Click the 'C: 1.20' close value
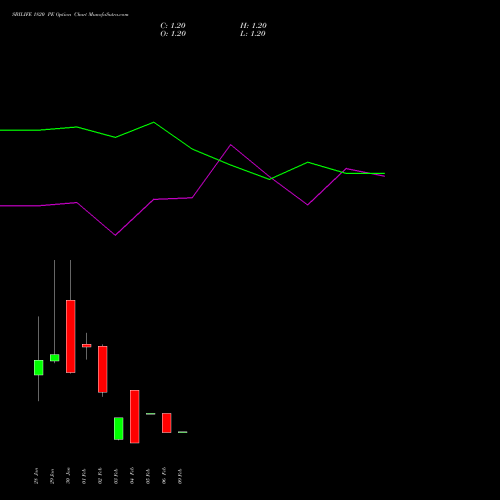Screen dimensions: 500x500 173,26
